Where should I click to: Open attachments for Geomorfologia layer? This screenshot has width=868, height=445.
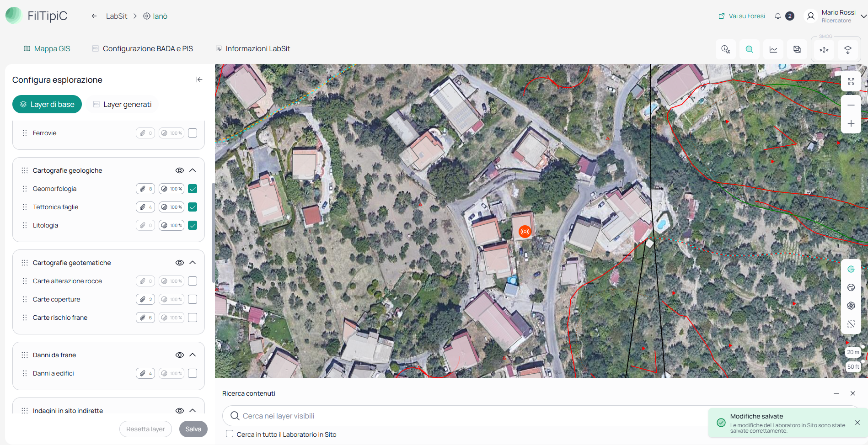coord(145,189)
